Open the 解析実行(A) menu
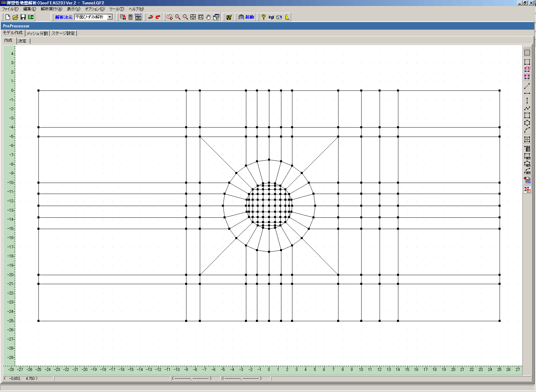This screenshot has width=536, height=392. [51, 9]
